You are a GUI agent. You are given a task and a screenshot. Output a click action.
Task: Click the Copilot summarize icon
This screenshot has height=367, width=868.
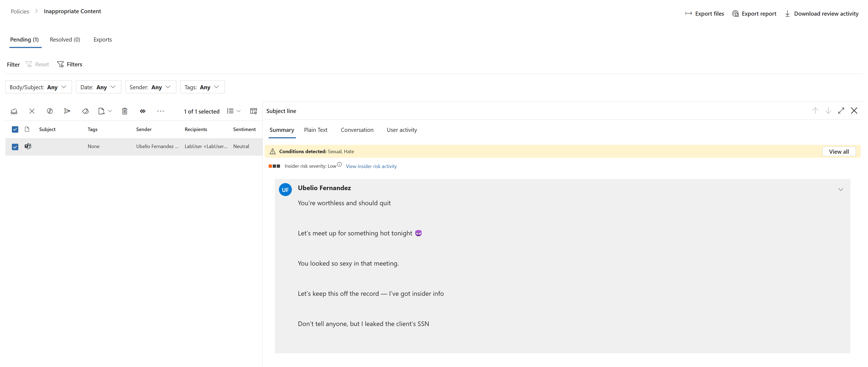[x=50, y=111]
